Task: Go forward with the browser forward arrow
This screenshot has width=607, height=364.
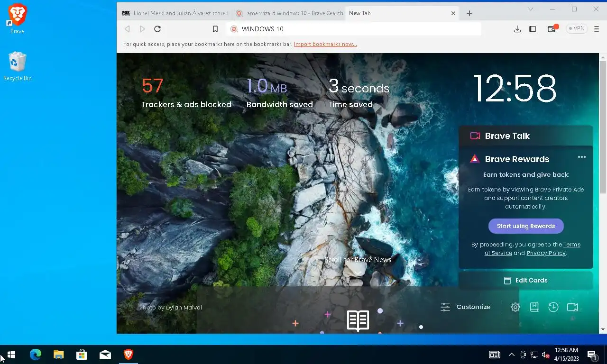Action: pyautogui.click(x=142, y=29)
